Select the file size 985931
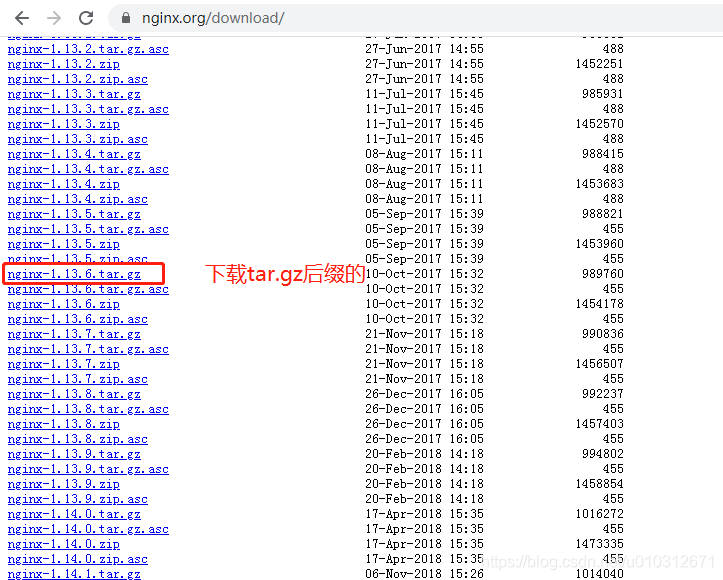The height and width of the screenshot is (580, 723). (x=602, y=94)
